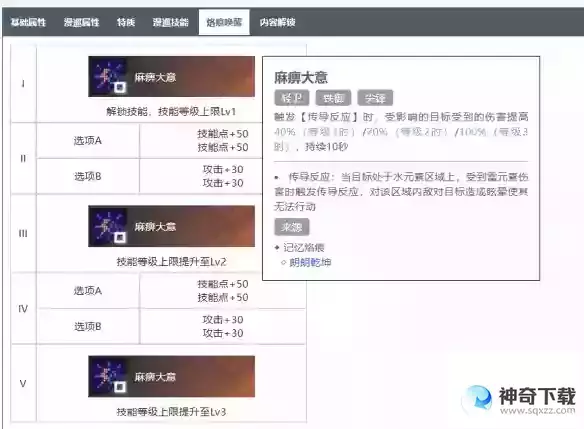Open the 基础属性 tab

click(28, 22)
